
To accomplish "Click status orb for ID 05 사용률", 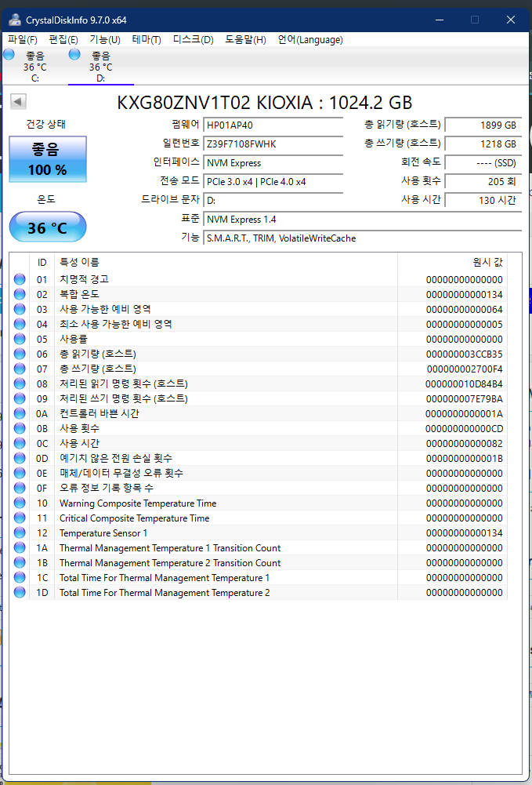I will coord(20,339).
